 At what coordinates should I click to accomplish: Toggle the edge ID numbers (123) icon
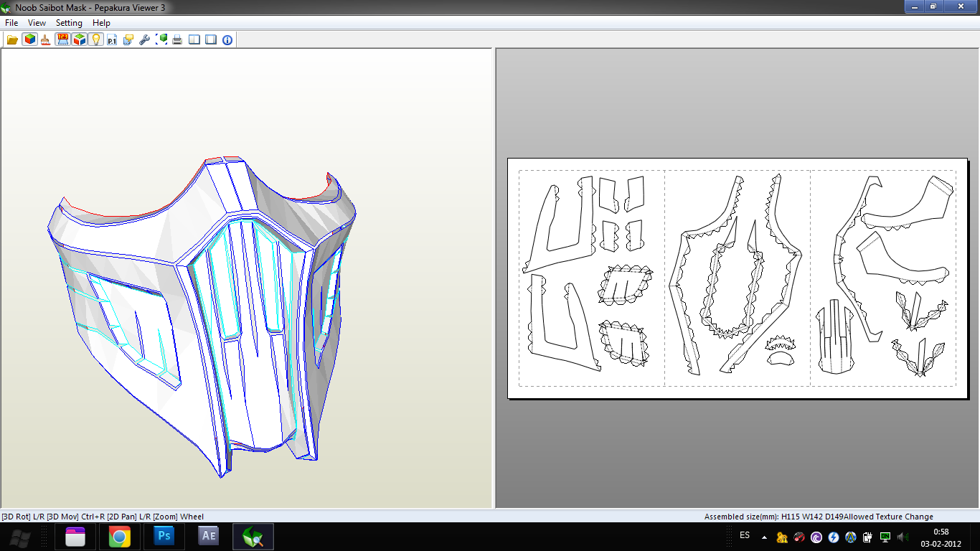pyautogui.click(x=62, y=39)
